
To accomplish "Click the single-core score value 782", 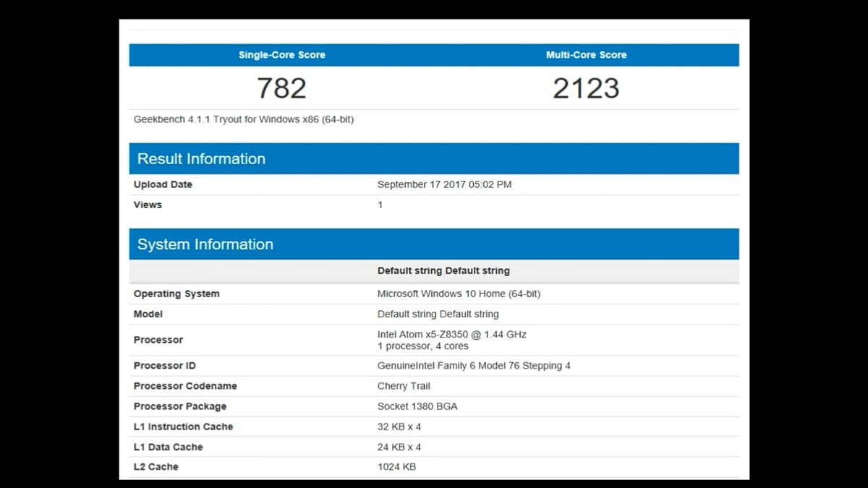I will [281, 87].
